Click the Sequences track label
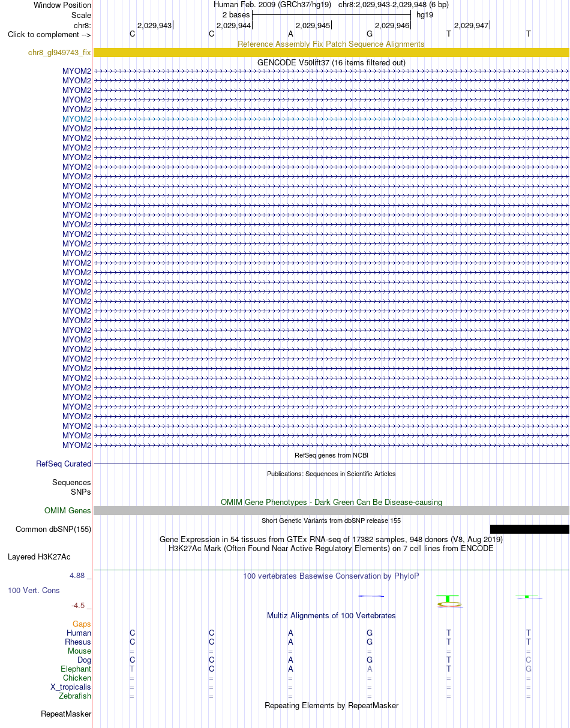This screenshot has width=570, height=728. point(71,482)
